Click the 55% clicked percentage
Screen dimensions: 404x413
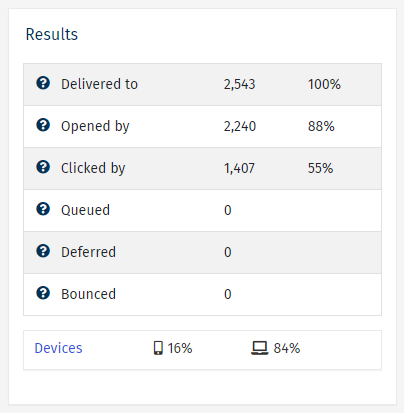click(x=320, y=168)
